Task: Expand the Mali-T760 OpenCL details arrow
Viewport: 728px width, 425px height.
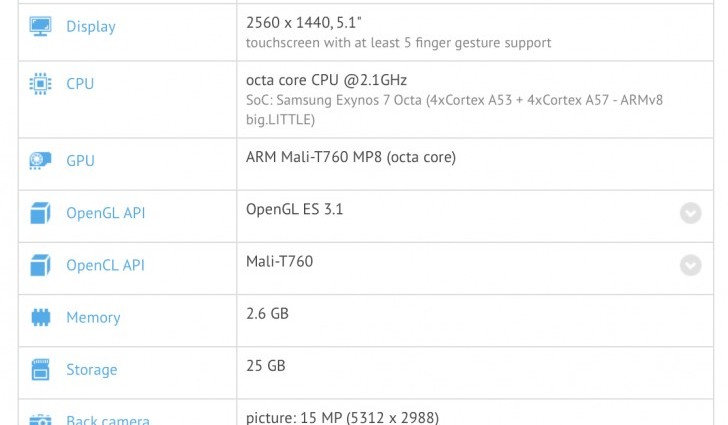Action: tap(690, 265)
